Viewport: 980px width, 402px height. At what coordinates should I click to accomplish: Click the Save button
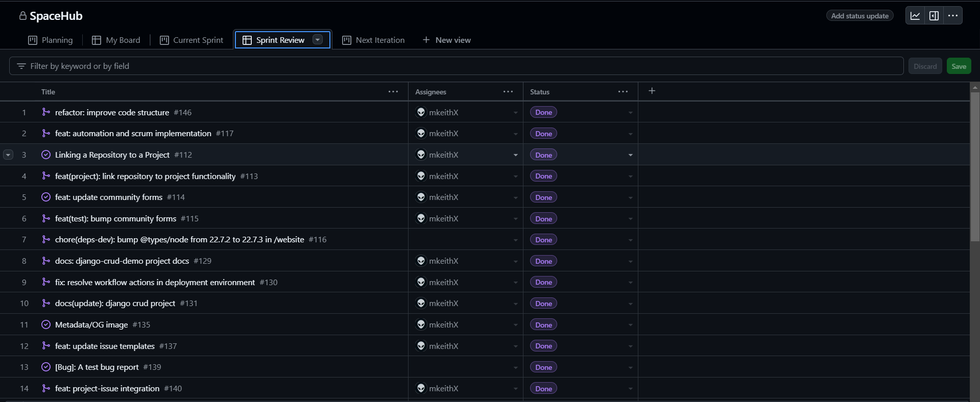[959, 66]
